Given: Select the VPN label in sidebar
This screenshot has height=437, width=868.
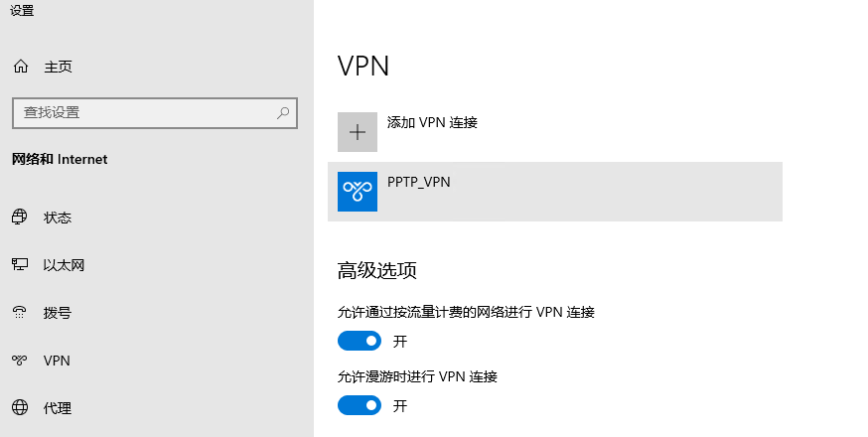Looking at the screenshot, I should tap(57, 361).
